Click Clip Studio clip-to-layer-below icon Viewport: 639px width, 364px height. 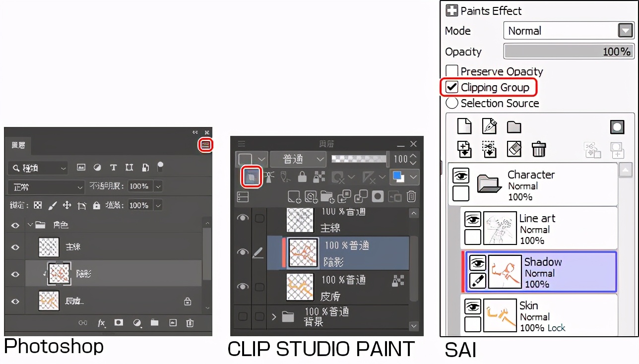pos(251,177)
